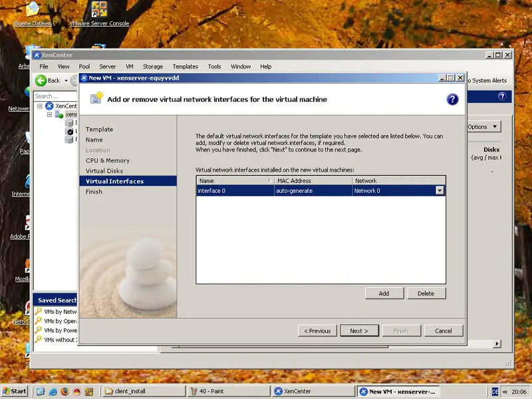Image resolution: width=532 pixels, height=399 pixels.
Task: Click the XenCenter root node icon in tree
Action: coord(49,106)
